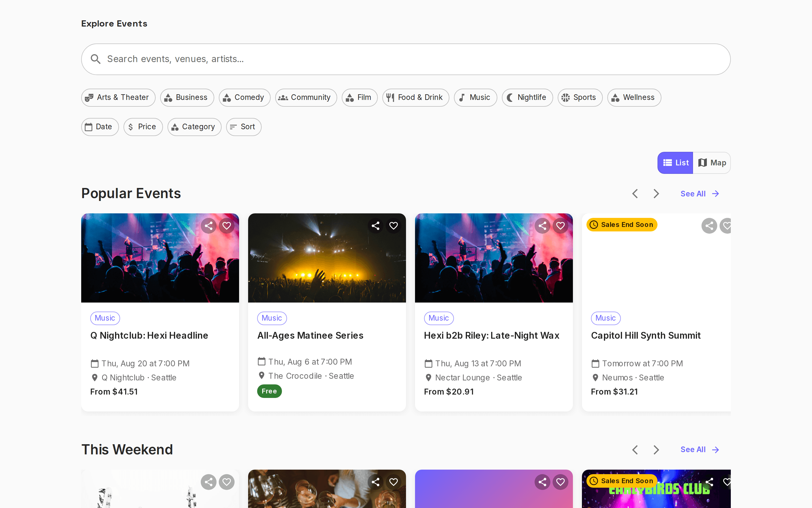This screenshot has height=508, width=812.
Task: Filter by Arts & Theater category
Action: (x=118, y=97)
